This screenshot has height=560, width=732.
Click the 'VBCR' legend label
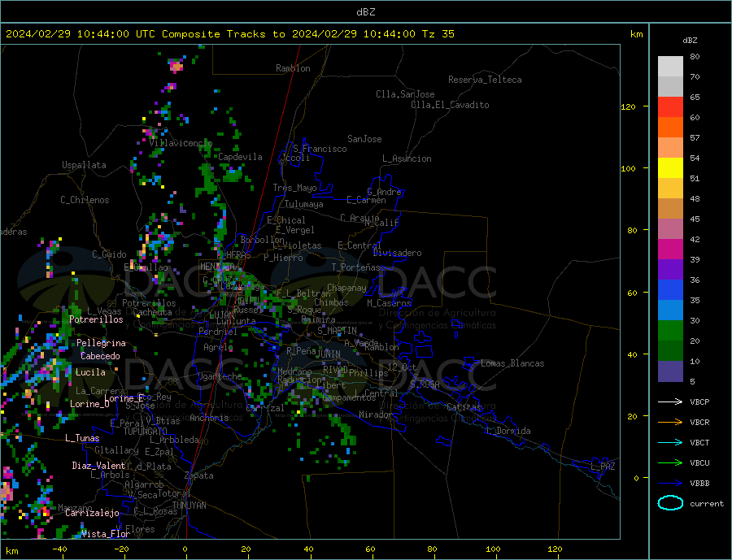(699, 423)
